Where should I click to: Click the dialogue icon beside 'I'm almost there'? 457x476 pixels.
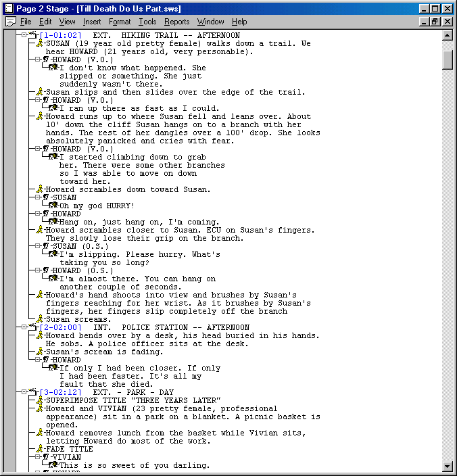pos(53,279)
